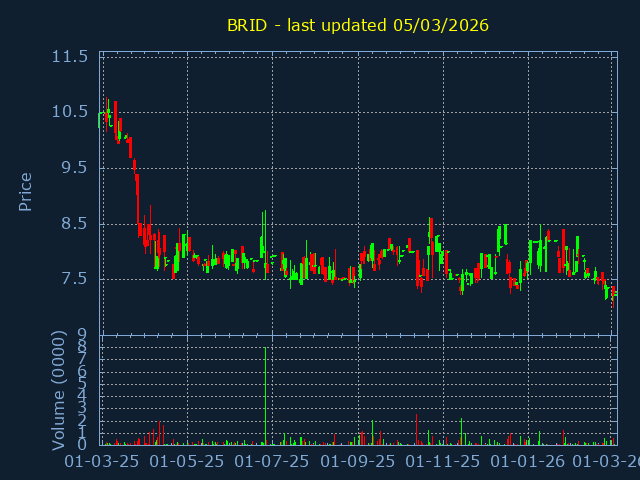Click the 01-05-25 date label
The image size is (640, 480).
(186, 462)
